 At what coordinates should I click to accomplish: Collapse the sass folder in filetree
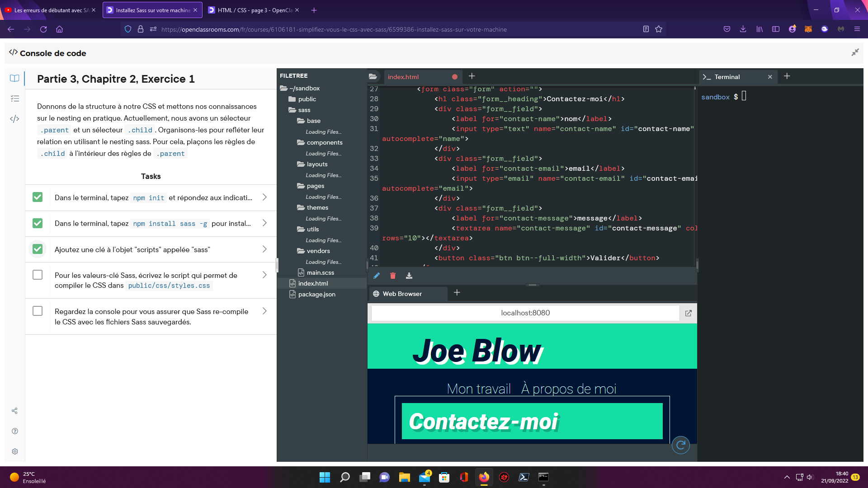[x=304, y=110]
